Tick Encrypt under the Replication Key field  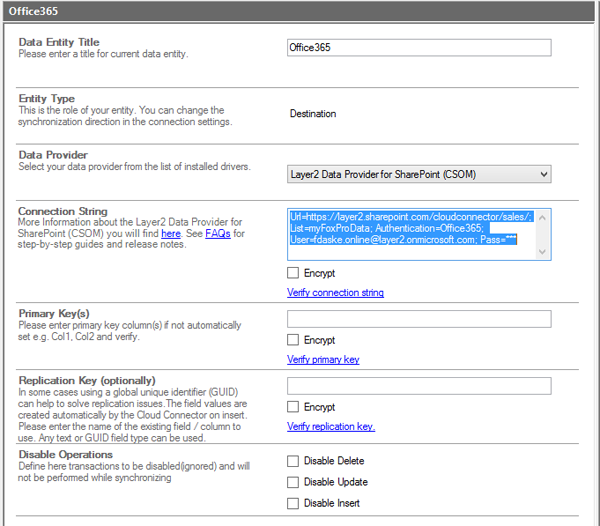pyautogui.click(x=293, y=407)
